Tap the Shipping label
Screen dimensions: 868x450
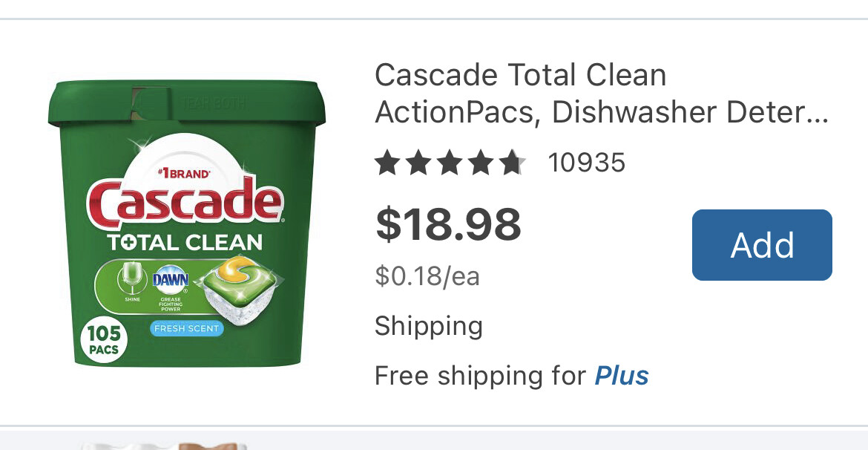429,327
